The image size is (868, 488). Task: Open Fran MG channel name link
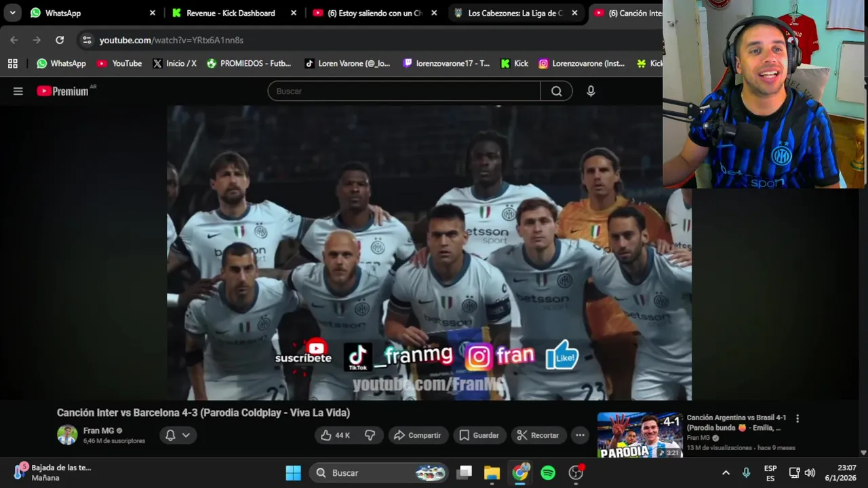pyautogui.click(x=98, y=430)
